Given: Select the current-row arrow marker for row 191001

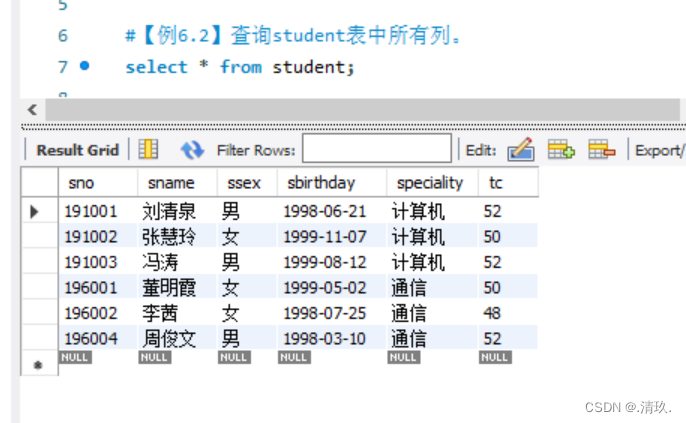Looking at the screenshot, I should pos(34,212).
